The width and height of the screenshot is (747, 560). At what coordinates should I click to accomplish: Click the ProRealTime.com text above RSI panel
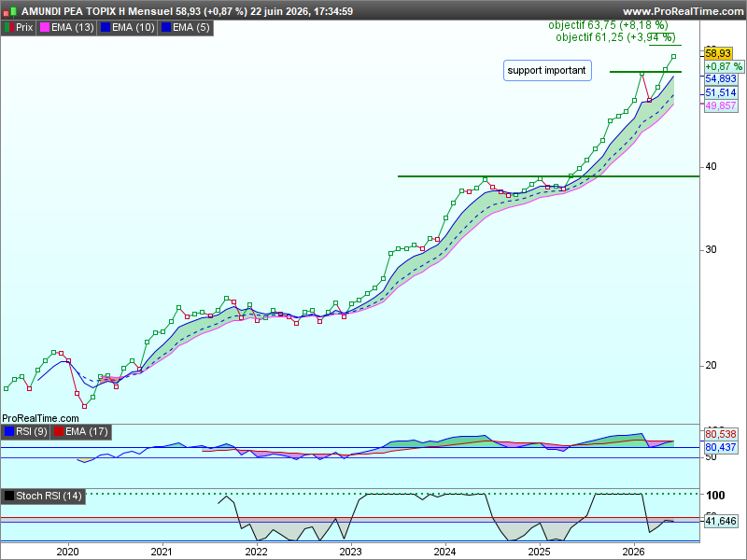[40, 418]
